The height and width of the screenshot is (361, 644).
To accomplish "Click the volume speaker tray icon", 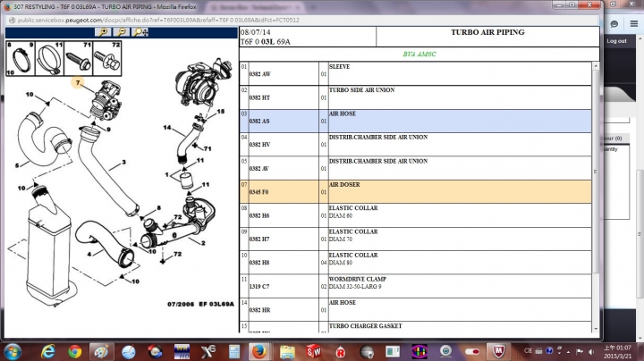I will (x=591, y=351).
